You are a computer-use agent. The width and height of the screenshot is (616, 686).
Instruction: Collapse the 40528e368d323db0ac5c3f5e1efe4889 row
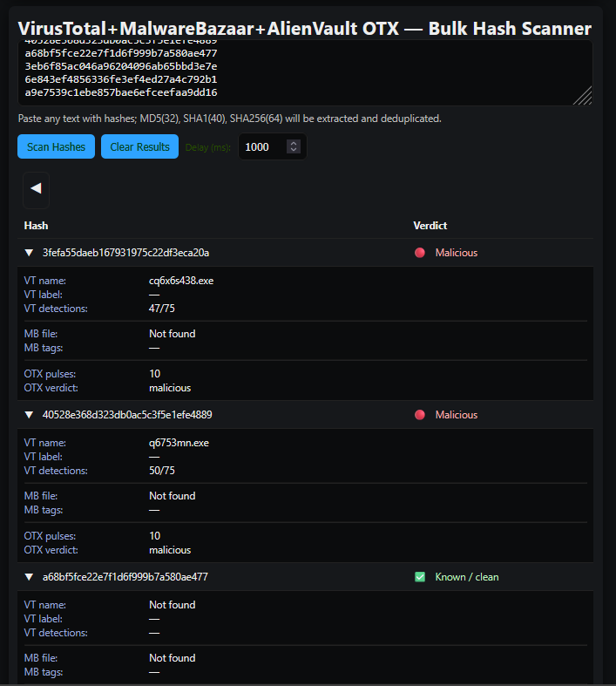[29, 415]
